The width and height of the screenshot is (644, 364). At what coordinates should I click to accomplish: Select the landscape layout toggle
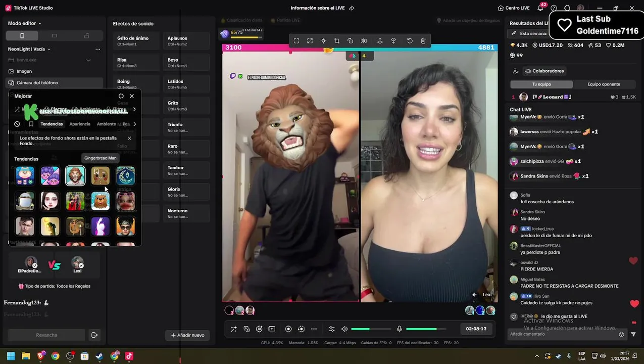tap(54, 36)
